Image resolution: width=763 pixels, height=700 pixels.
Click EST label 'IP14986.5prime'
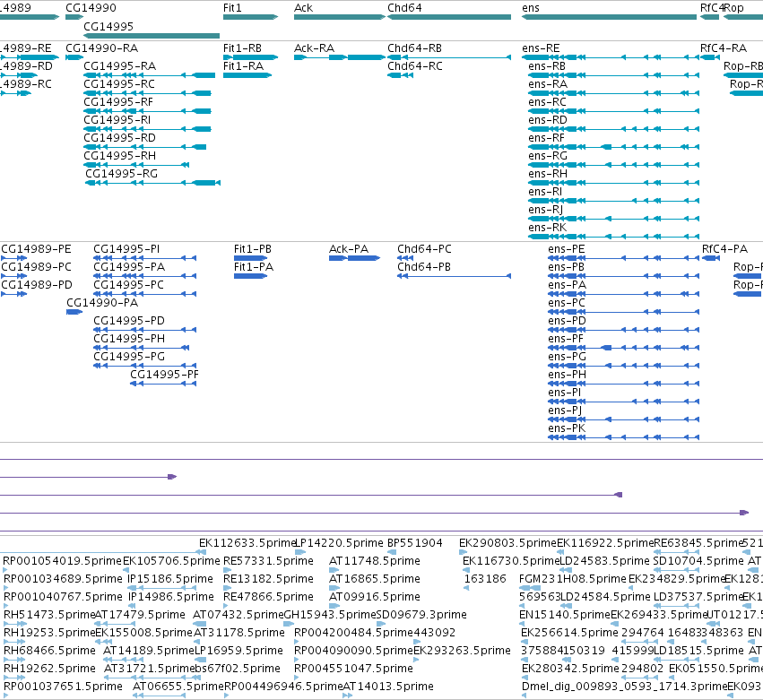pyautogui.click(x=170, y=597)
